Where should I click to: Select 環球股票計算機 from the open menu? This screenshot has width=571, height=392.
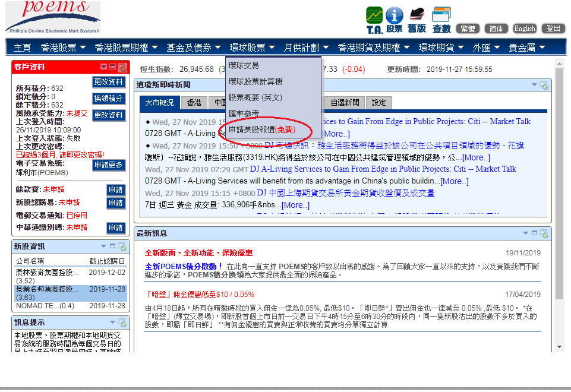pyautogui.click(x=255, y=81)
